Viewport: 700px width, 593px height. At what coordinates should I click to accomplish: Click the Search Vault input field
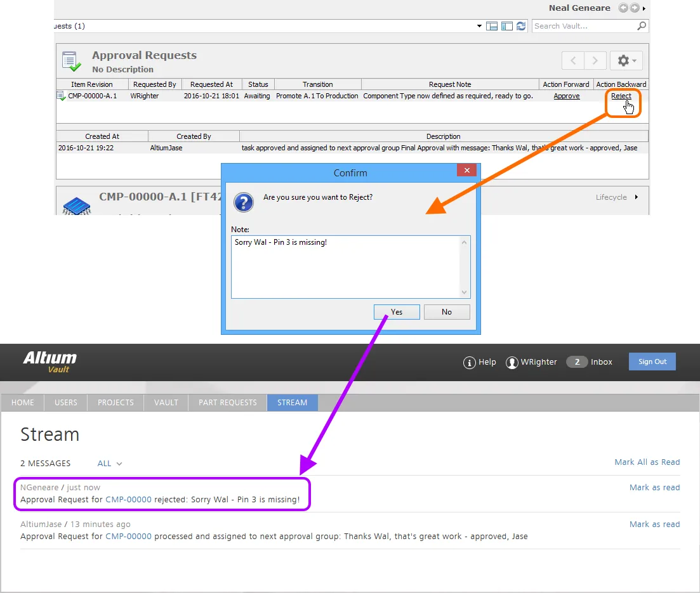pyautogui.click(x=583, y=26)
